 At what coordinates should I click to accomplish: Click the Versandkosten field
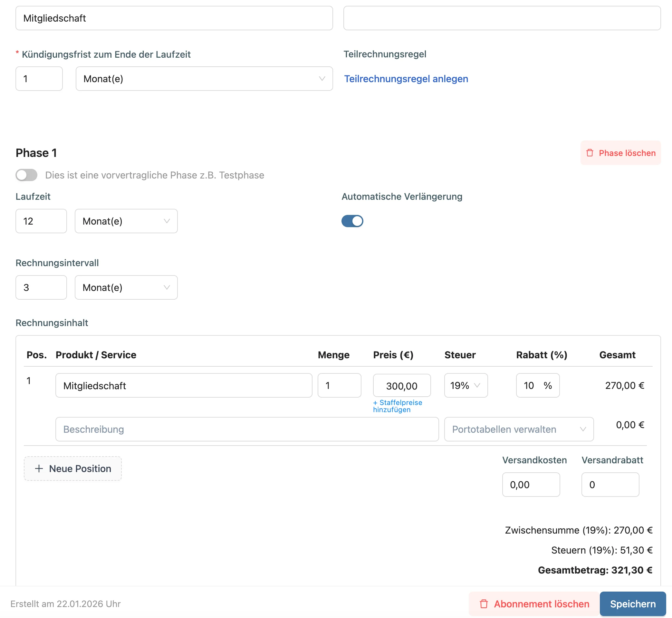click(531, 485)
